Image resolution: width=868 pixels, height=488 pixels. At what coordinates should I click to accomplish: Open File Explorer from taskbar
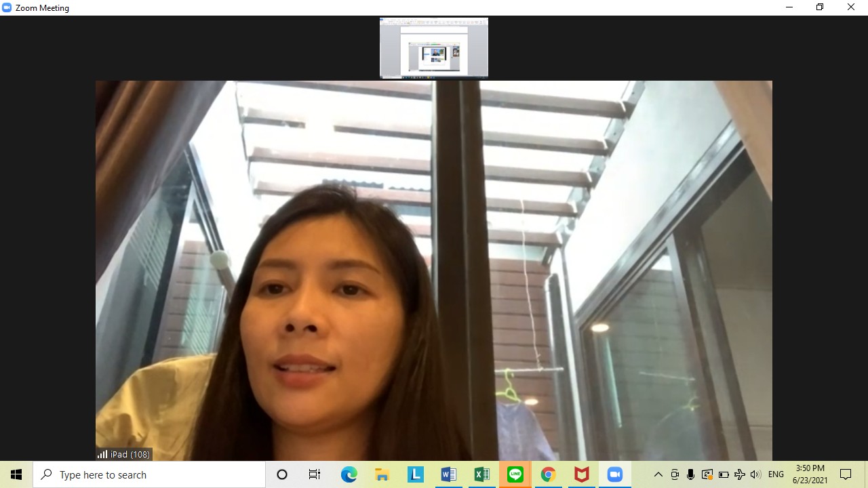pos(382,474)
